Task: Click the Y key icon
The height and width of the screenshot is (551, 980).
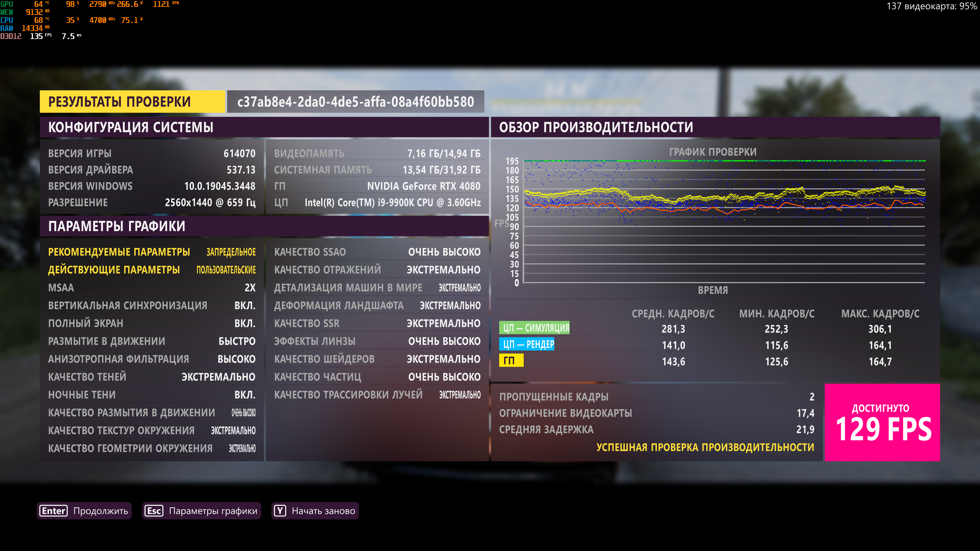Action: click(280, 511)
